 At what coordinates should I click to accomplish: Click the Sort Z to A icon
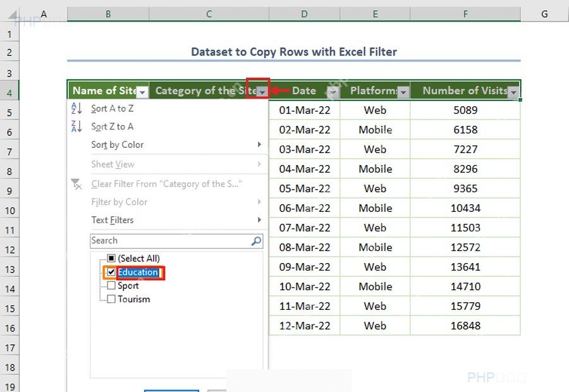pos(76,126)
